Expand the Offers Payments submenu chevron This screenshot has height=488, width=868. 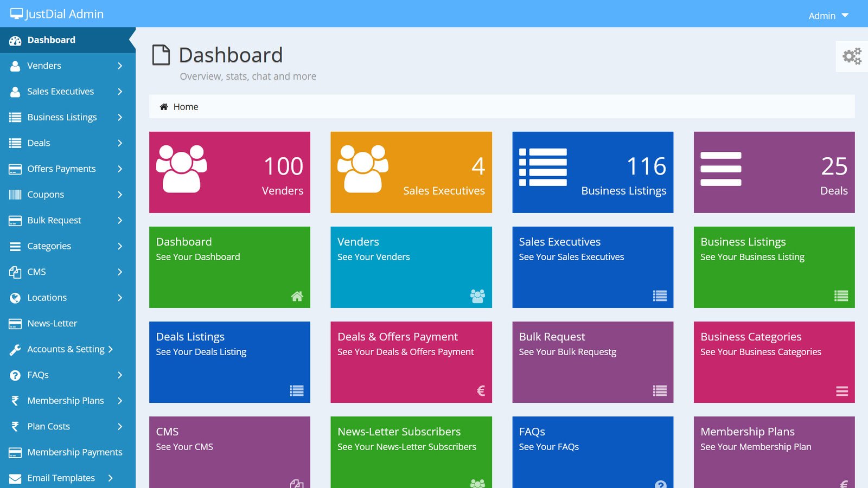point(120,169)
